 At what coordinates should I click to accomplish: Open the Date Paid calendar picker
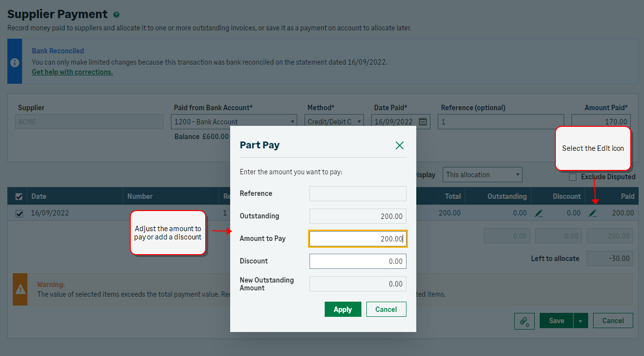(x=423, y=121)
